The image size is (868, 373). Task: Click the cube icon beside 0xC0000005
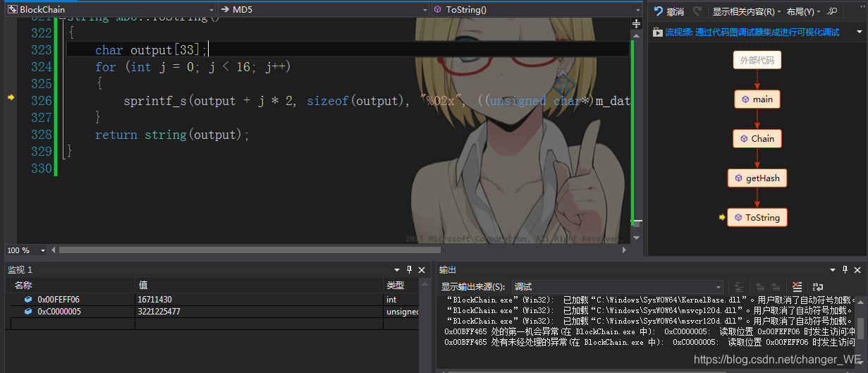[28, 312]
